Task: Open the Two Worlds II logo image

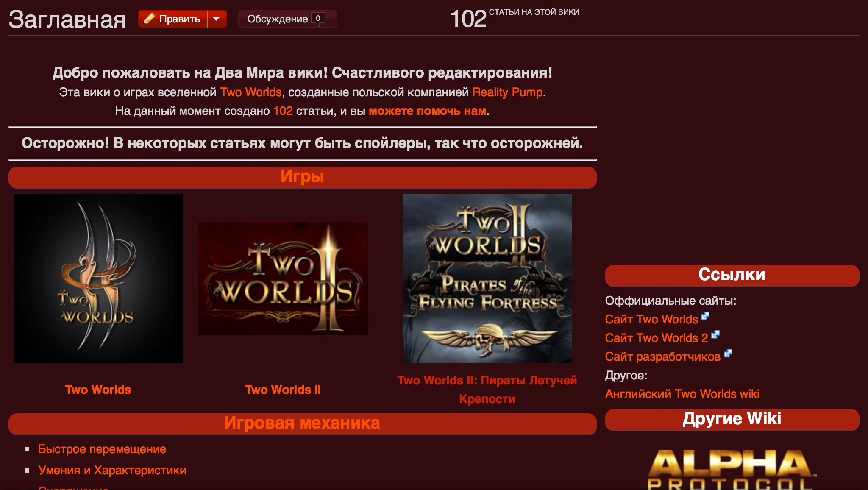Action: (283, 278)
